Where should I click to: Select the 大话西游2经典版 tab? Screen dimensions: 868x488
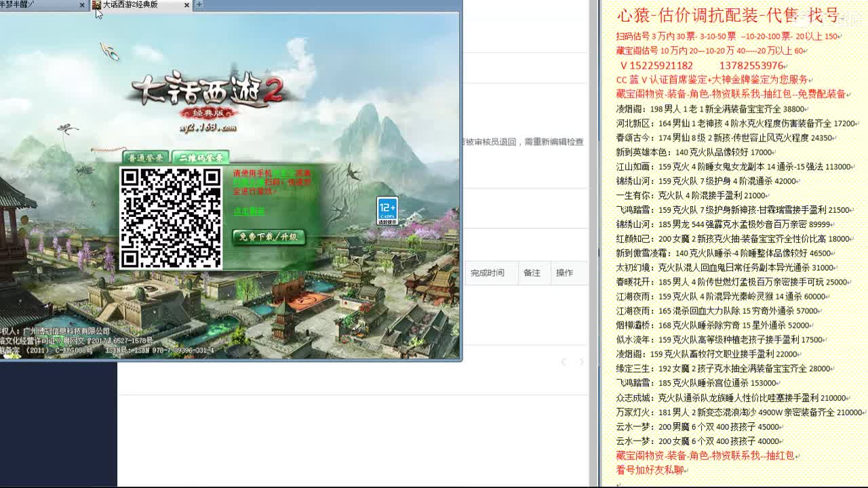tap(141, 5)
